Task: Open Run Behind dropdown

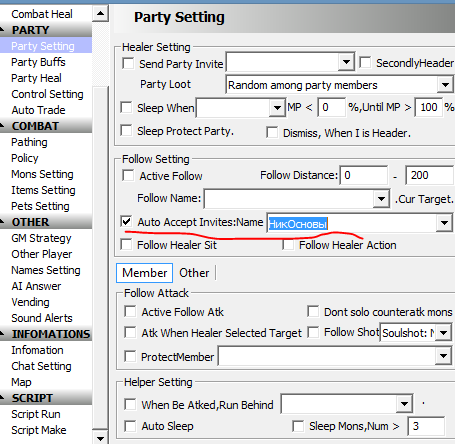Action: point(404,404)
